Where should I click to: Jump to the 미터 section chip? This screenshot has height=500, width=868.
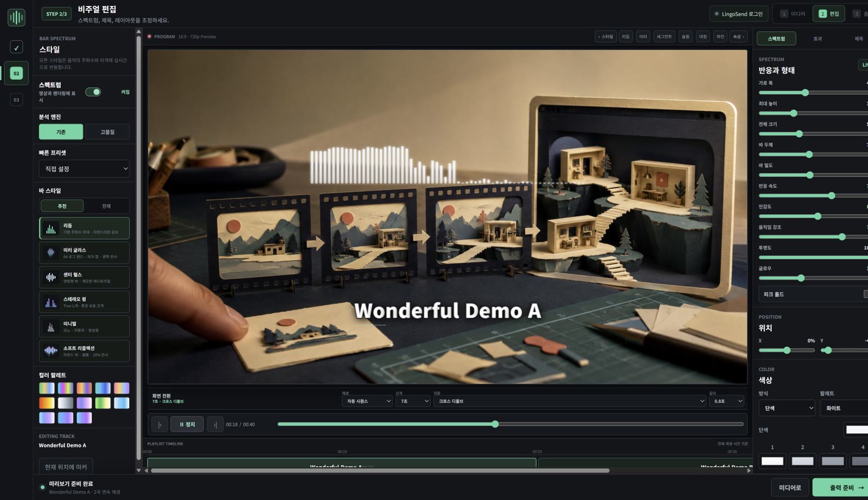click(643, 37)
